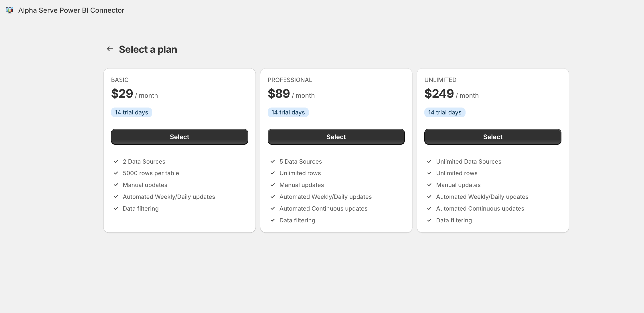644x313 pixels.
Task: Click the back arrow next to Select a plan
Action: click(x=110, y=49)
